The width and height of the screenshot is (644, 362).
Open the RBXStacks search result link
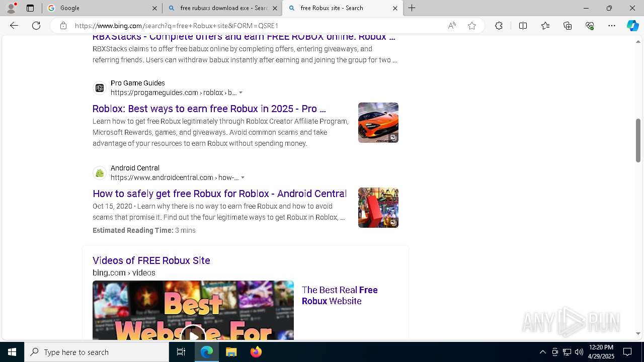point(244,37)
